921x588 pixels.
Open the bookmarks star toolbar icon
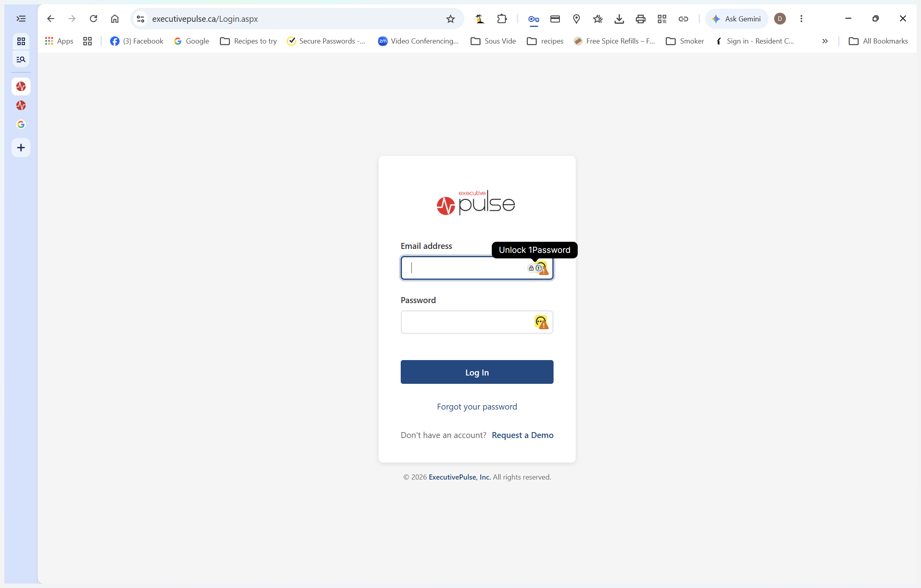[598, 19]
